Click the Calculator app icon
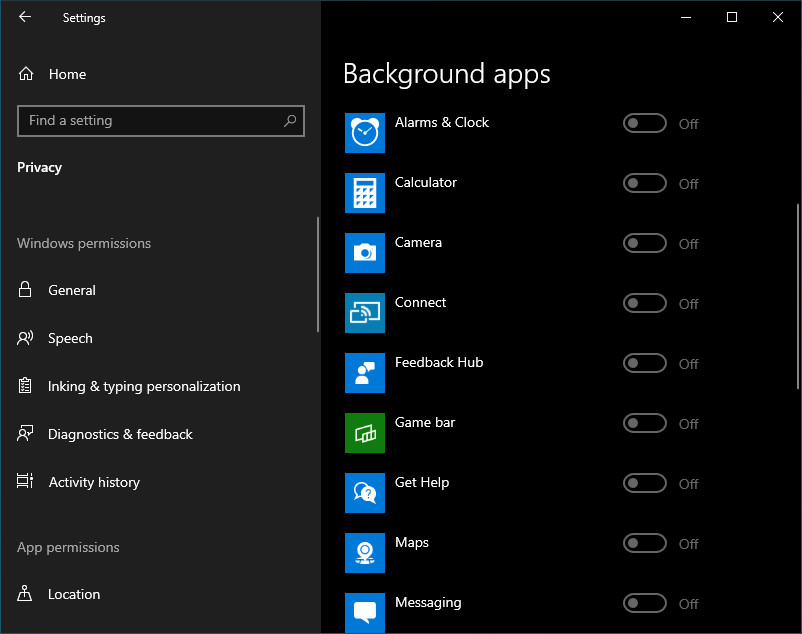 365,193
